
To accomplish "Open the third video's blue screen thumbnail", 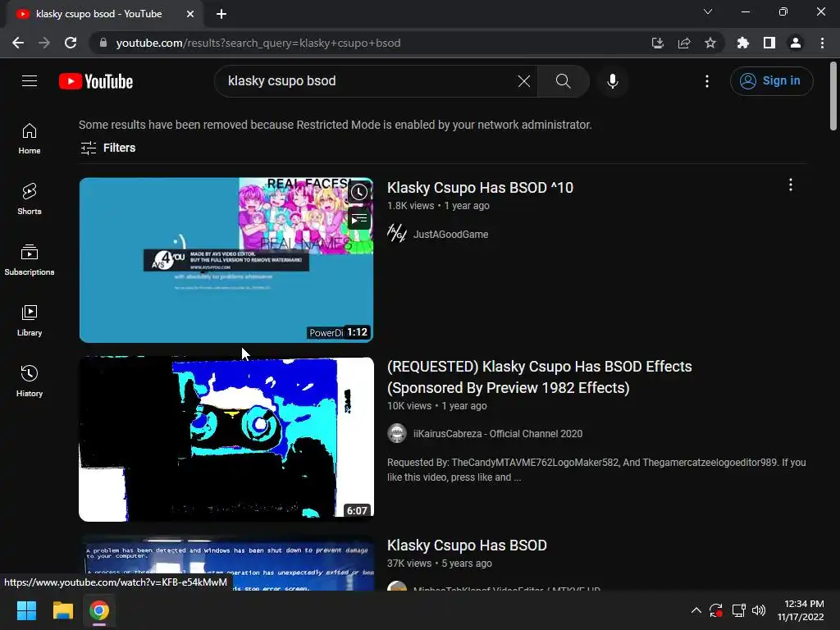I will (x=226, y=563).
